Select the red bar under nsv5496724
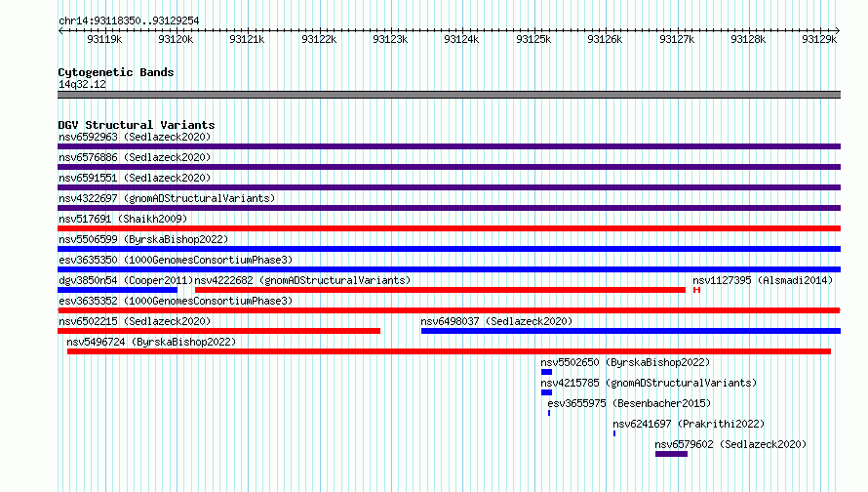 pos(449,351)
